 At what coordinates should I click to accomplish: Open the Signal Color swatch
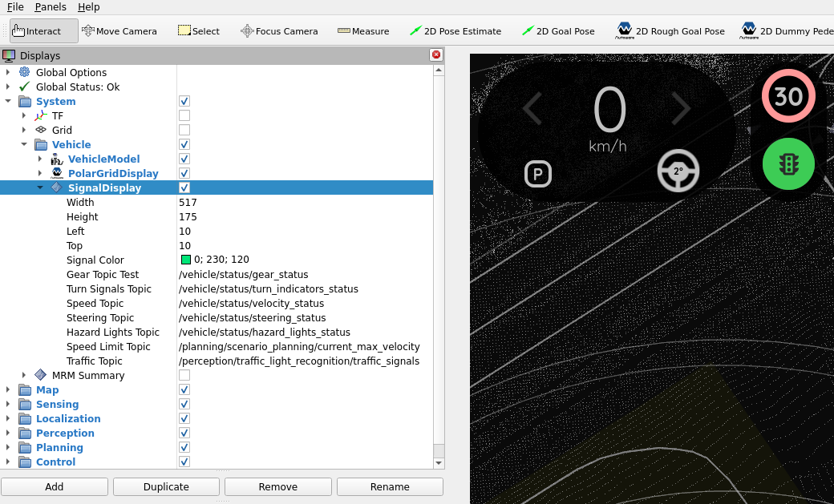click(184, 260)
